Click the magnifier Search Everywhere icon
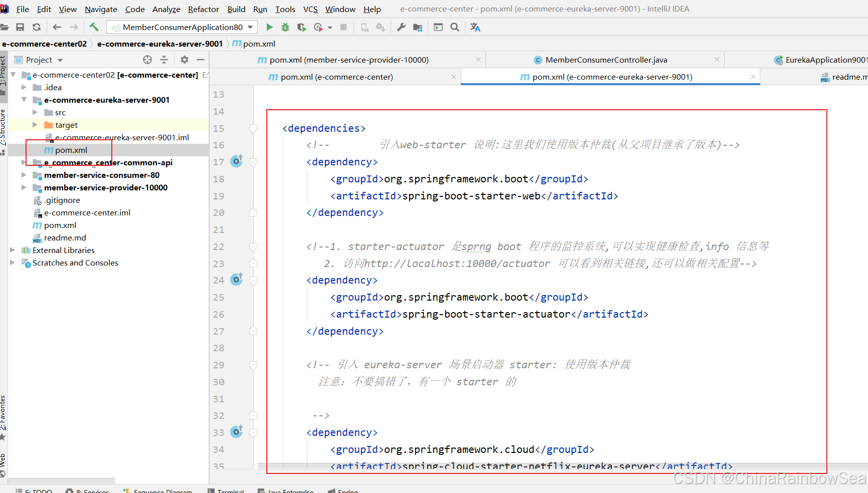This screenshot has height=493, width=868. (x=455, y=27)
